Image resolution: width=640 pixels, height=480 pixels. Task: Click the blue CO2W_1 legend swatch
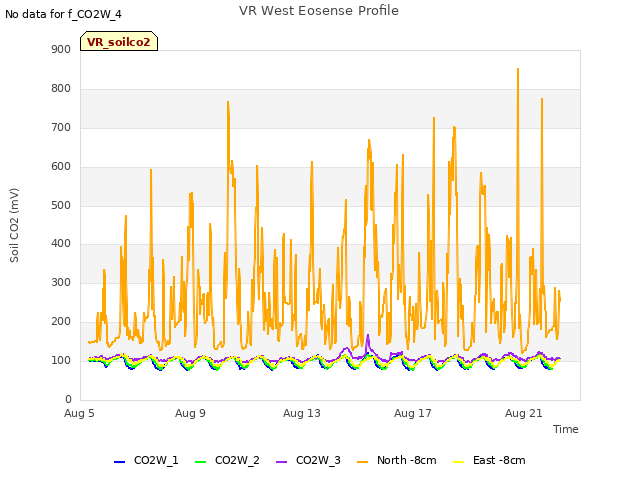pyautogui.click(x=119, y=461)
